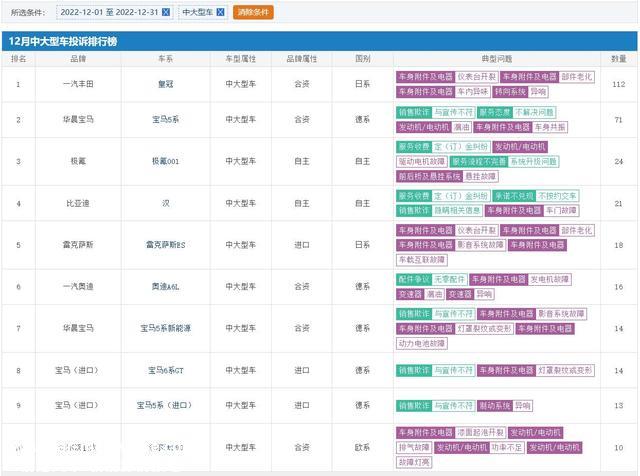Click the 隐瞒相关信息 tag
The width and height of the screenshot is (640, 476).
click(x=457, y=211)
